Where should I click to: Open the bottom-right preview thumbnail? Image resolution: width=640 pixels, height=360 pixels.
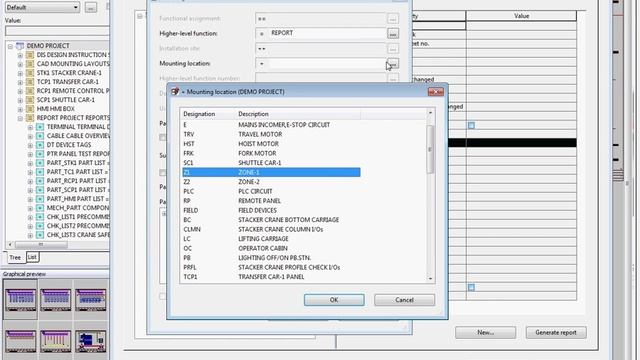tap(91, 341)
